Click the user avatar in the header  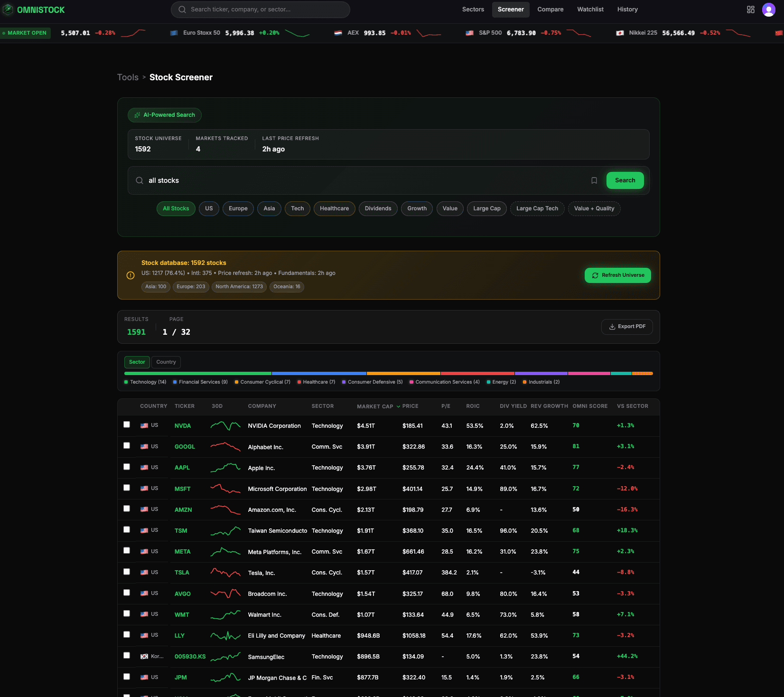click(768, 9)
